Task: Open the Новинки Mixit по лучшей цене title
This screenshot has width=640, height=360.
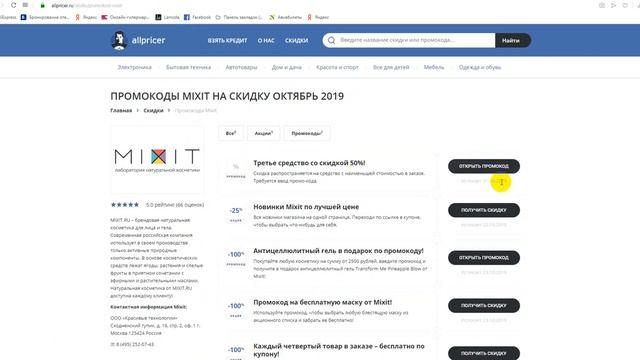Action: tap(306, 207)
